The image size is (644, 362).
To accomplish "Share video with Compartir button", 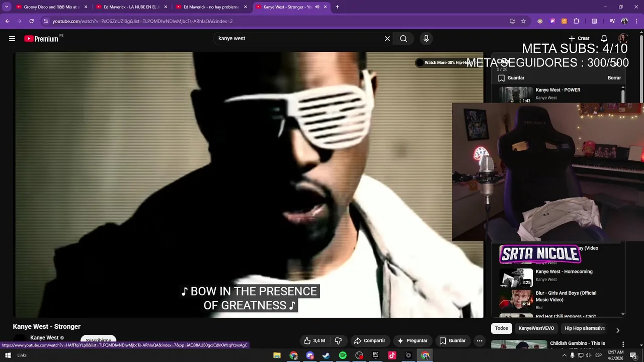I will [x=369, y=341].
